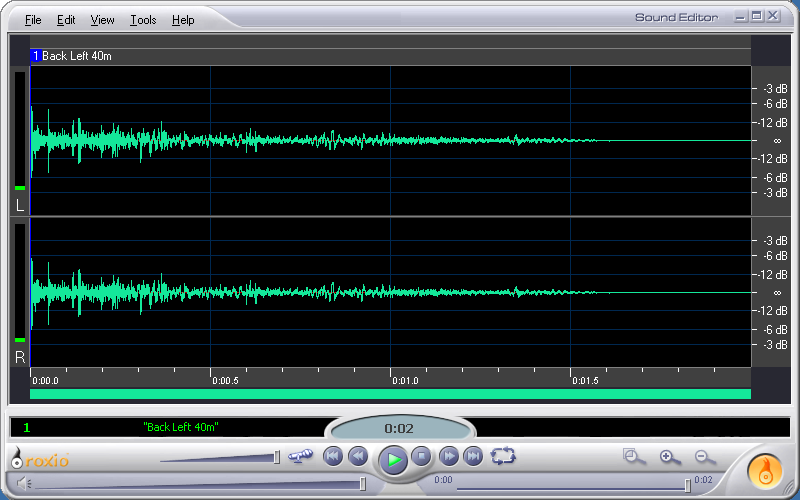Click the balance control icon
The image size is (800, 500).
pos(300,457)
